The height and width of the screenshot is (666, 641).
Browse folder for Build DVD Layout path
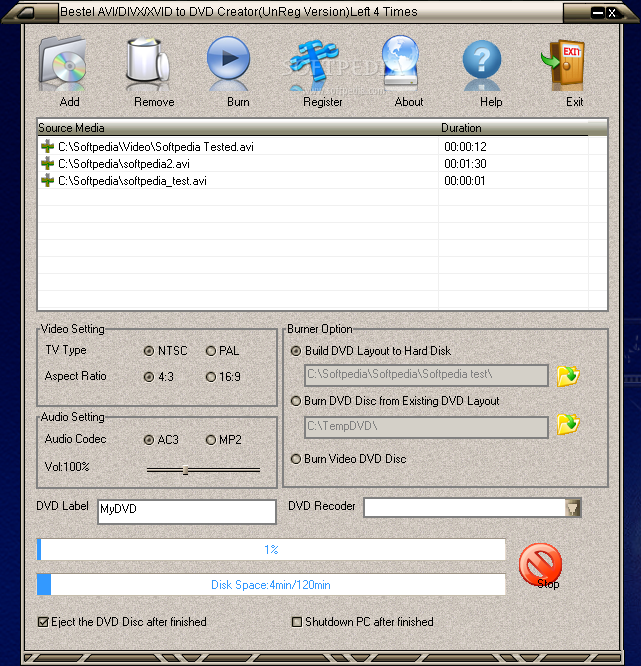568,375
